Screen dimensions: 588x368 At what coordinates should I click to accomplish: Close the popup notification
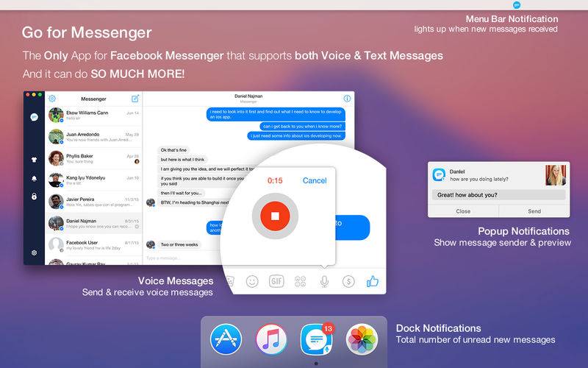click(463, 211)
